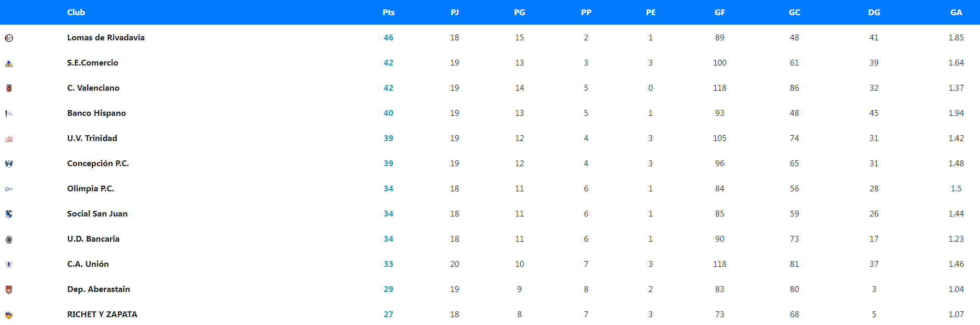Click the U.V. Trinidad team logo
This screenshot has width=980, height=325.
[x=9, y=139]
